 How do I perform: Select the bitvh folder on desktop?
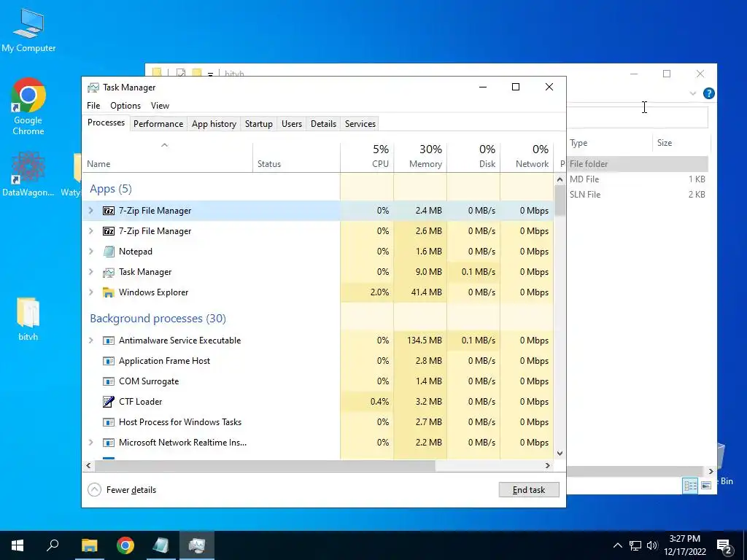(x=28, y=319)
